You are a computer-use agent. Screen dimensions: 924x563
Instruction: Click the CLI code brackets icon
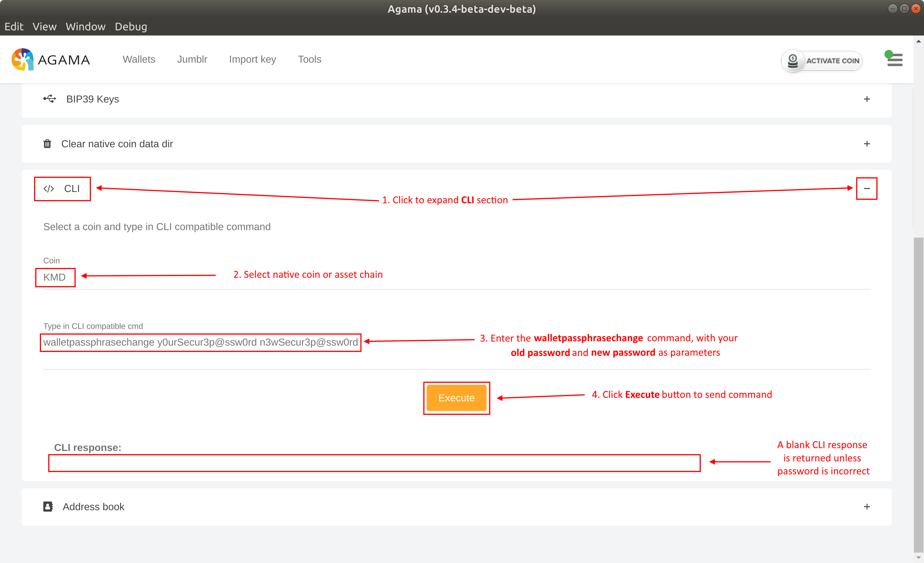pyautogui.click(x=49, y=189)
